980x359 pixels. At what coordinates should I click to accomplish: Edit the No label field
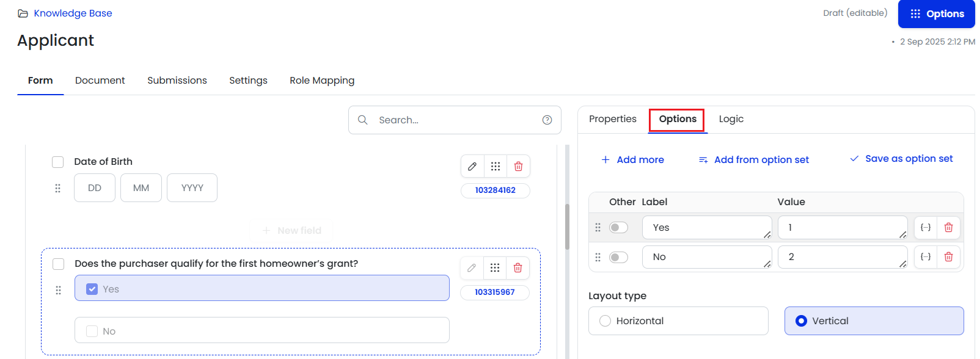pyautogui.click(x=707, y=257)
